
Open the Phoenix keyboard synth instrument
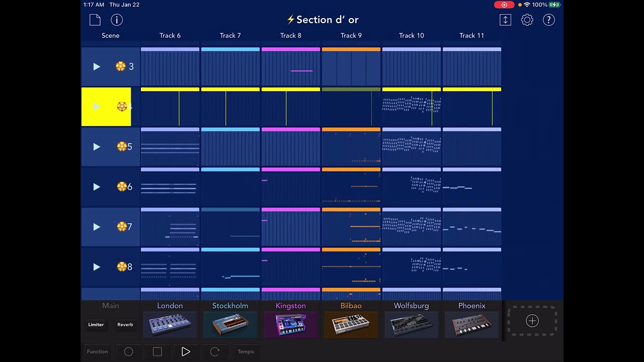(472, 325)
